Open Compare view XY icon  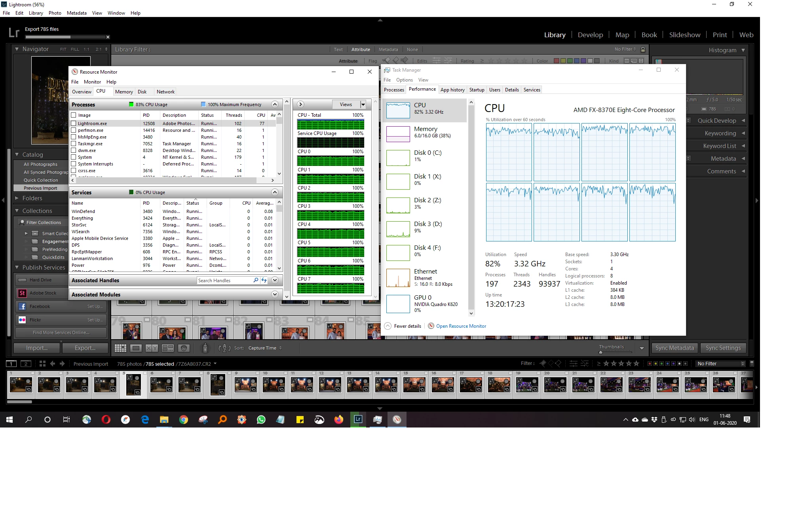coord(152,348)
